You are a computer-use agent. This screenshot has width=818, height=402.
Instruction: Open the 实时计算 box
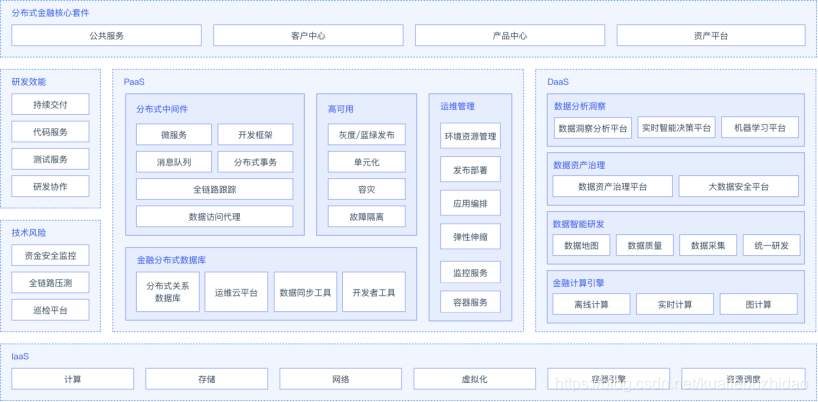[x=675, y=304]
